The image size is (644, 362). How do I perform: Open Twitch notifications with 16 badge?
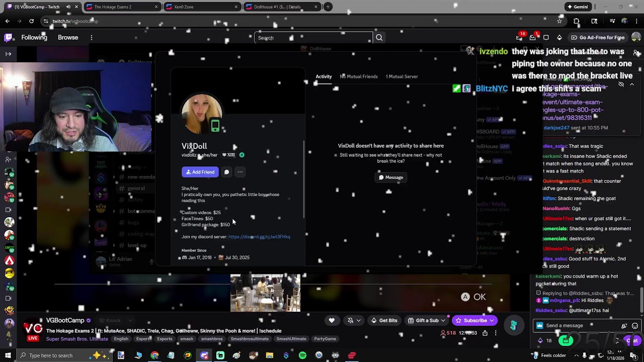tap(519, 38)
